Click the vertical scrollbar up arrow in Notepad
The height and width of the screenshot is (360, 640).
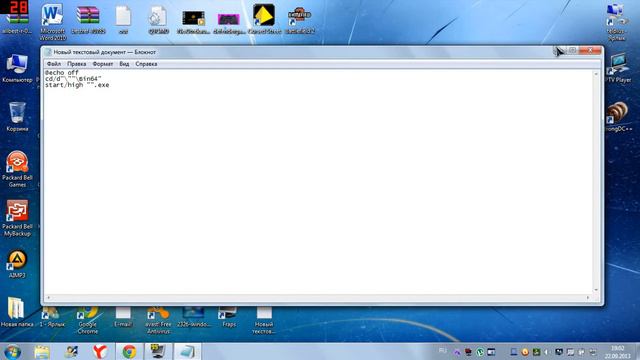[x=596, y=73]
